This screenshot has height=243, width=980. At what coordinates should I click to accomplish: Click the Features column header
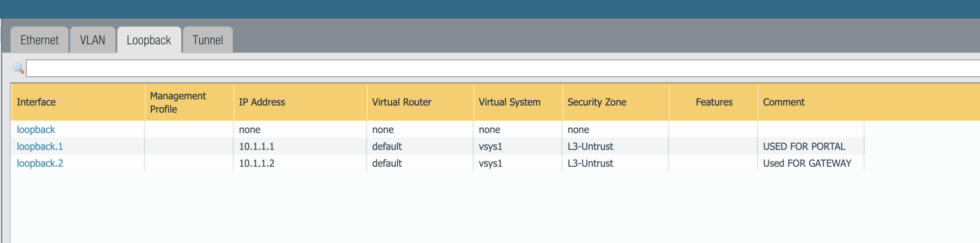[714, 102]
